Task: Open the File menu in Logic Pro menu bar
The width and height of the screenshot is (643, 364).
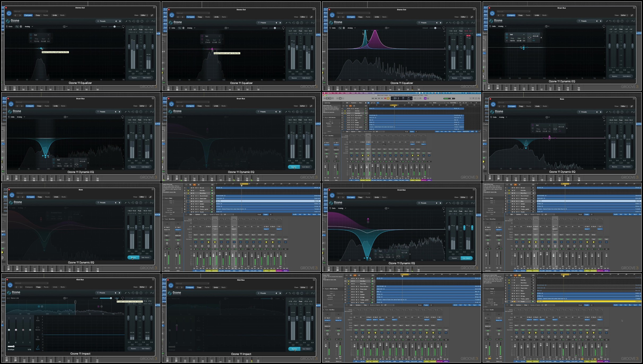Action: click(334, 93)
